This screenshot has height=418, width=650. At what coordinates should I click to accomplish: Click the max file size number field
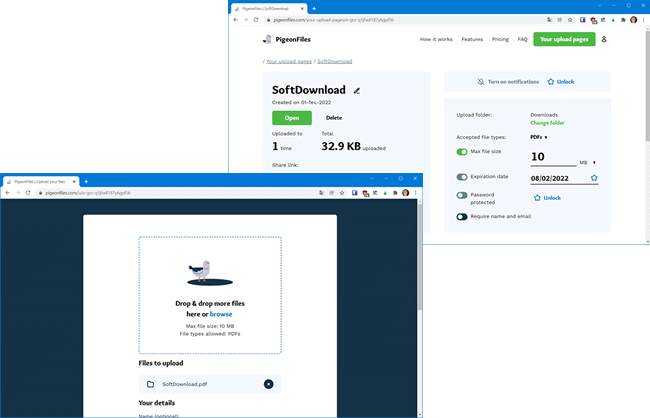[x=550, y=156]
